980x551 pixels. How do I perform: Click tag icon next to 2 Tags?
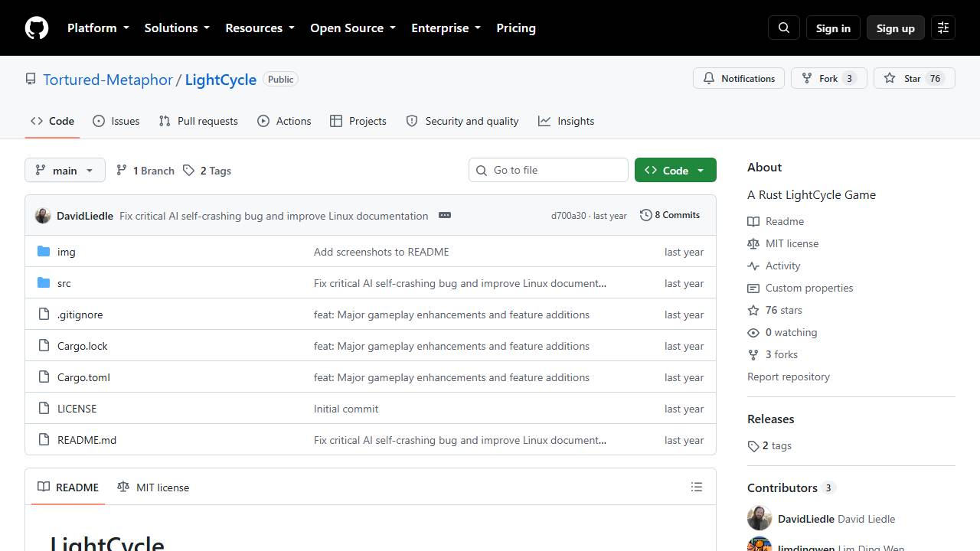(188, 171)
